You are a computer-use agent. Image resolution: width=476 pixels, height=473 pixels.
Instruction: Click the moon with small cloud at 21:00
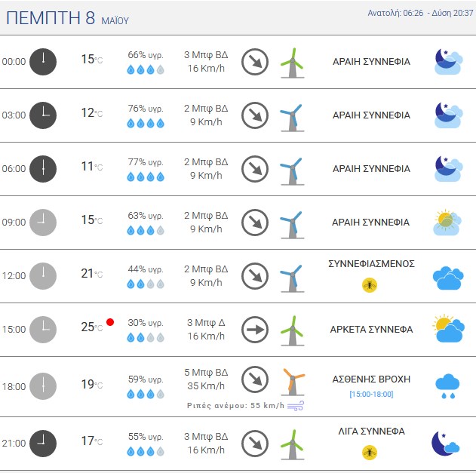[445, 444]
